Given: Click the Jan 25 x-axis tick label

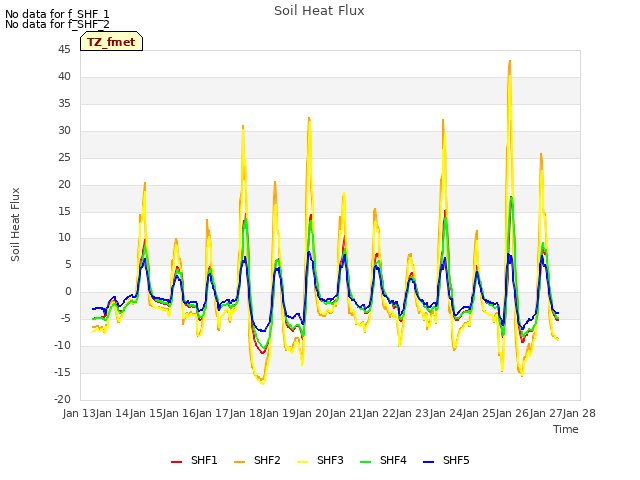Looking at the screenshot, I should coord(479,413).
